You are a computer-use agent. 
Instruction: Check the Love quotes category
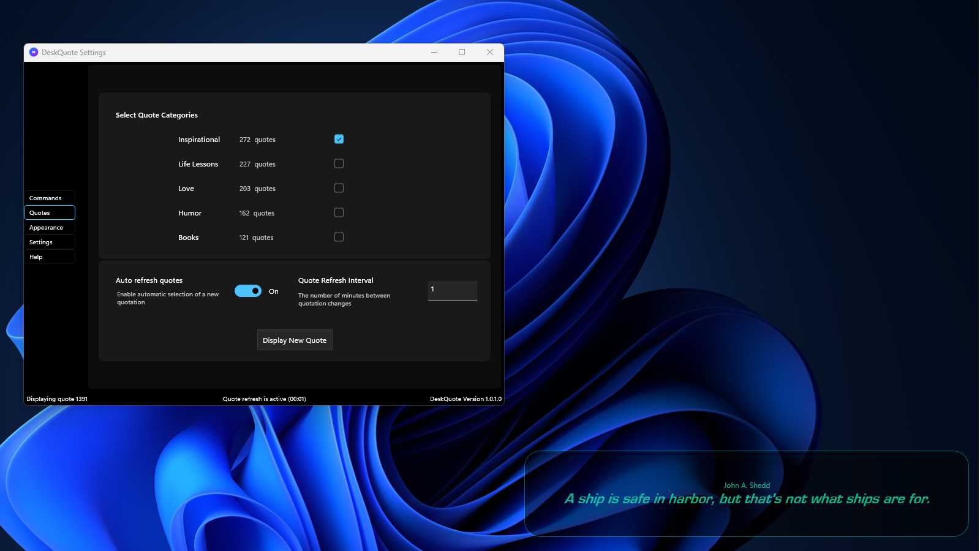(x=339, y=188)
